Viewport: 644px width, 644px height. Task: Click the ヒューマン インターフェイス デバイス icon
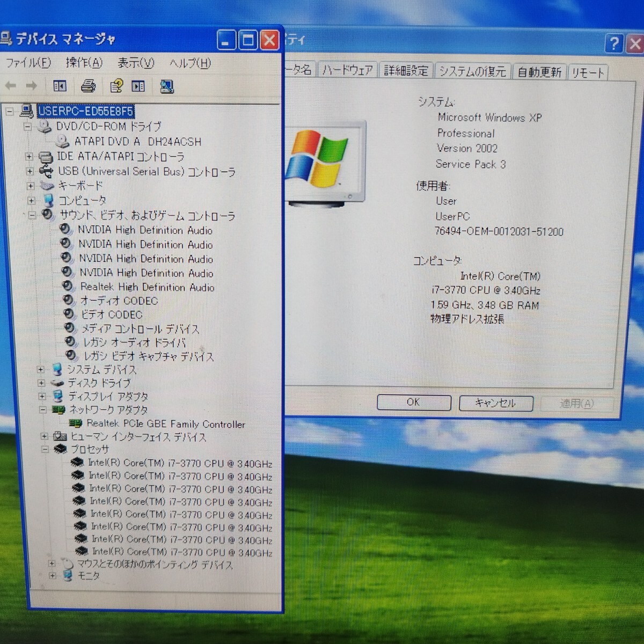point(60,437)
